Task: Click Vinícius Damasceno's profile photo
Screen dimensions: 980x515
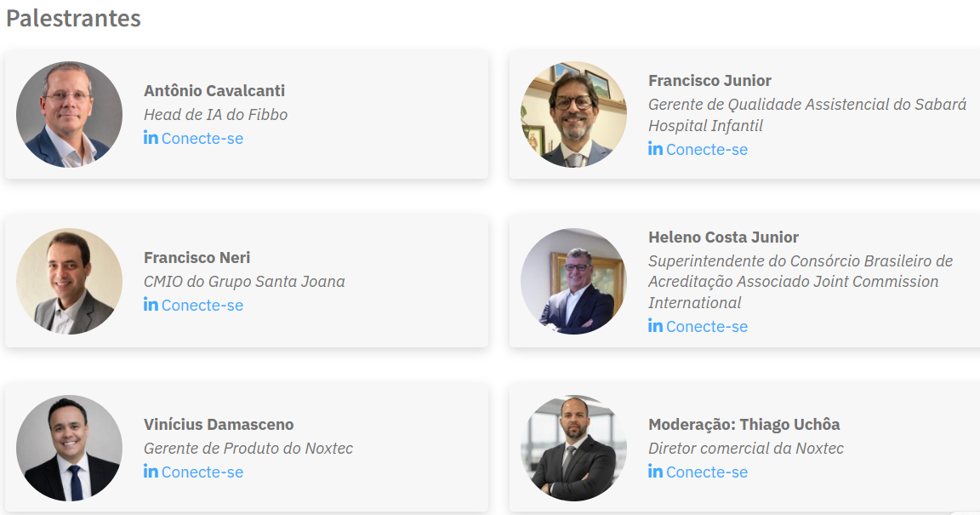Action: 69,448
